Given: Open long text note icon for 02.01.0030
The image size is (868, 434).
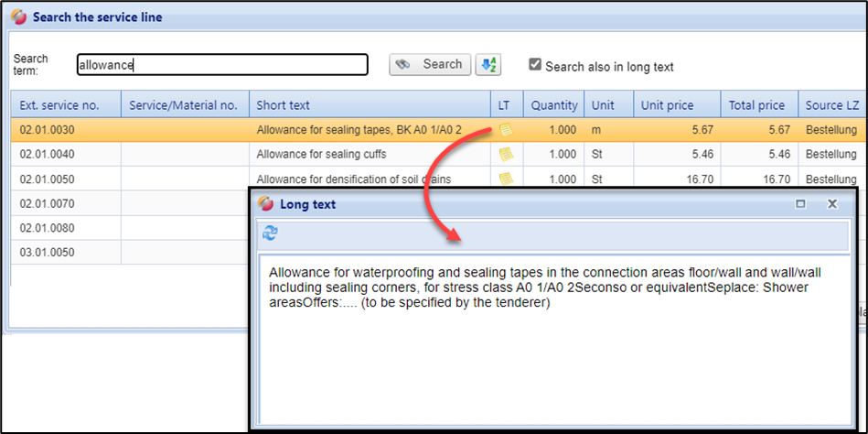Looking at the screenshot, I should pos(505,130).
